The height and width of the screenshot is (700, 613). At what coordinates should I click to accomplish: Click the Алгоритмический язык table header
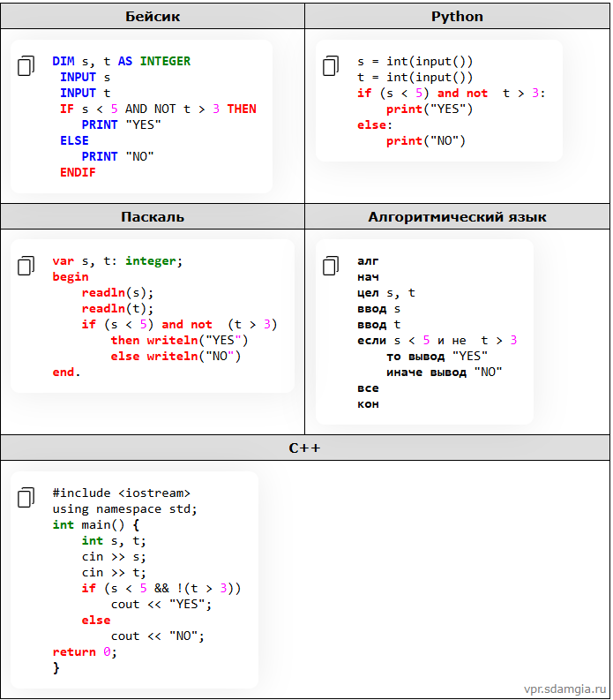click(457, 216)
